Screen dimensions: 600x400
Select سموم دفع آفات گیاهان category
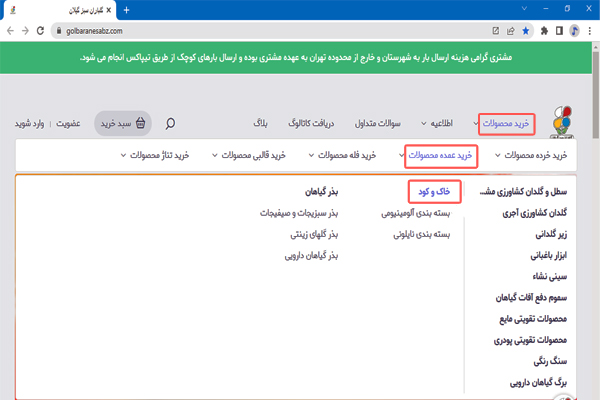(x=531, y=297)
